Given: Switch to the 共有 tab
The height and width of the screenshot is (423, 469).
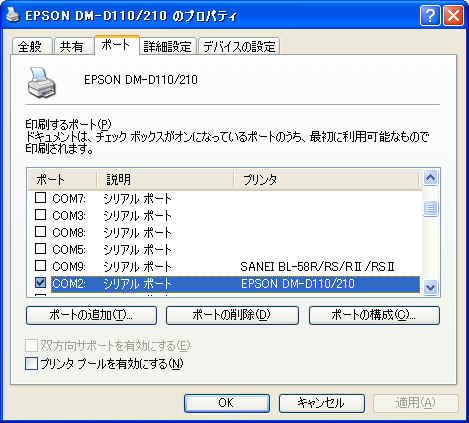Looking at the screenshot, I should click(x=73, y=46).
